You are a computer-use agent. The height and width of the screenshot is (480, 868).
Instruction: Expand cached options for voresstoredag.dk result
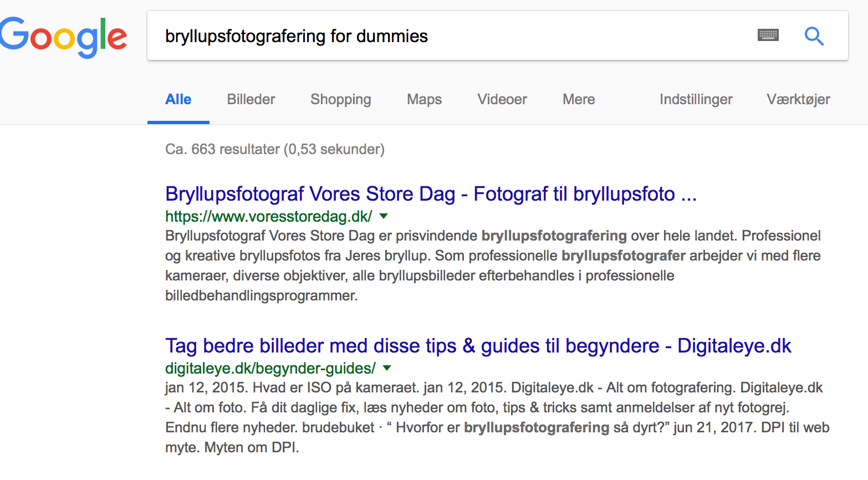click(384, 217)
